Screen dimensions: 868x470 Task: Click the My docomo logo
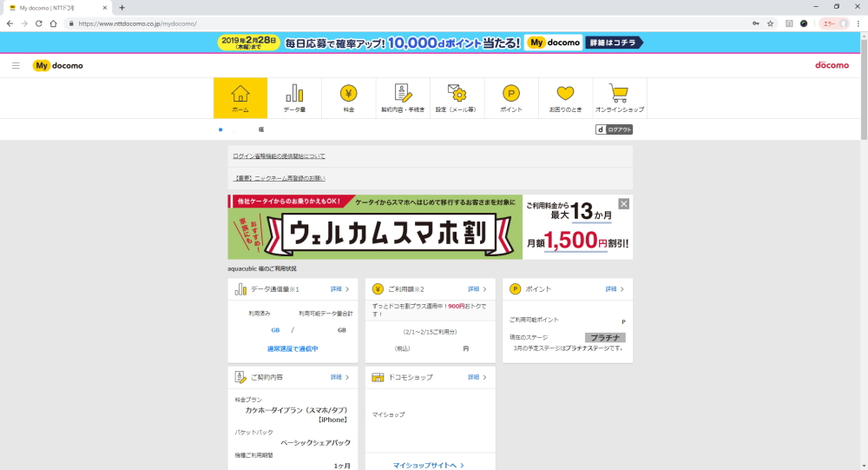pyautogui.click(x=58, y=65)
